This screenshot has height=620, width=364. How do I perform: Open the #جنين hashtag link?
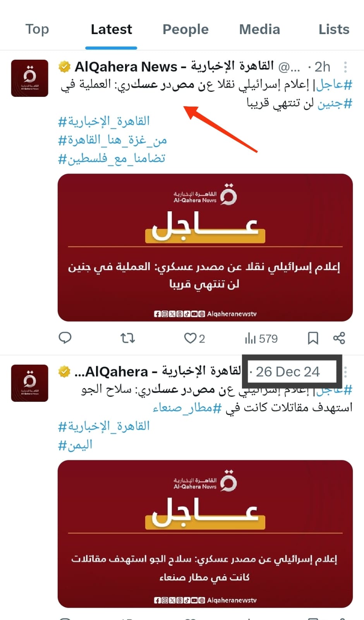pyautogui.click(x=335, y=103)
